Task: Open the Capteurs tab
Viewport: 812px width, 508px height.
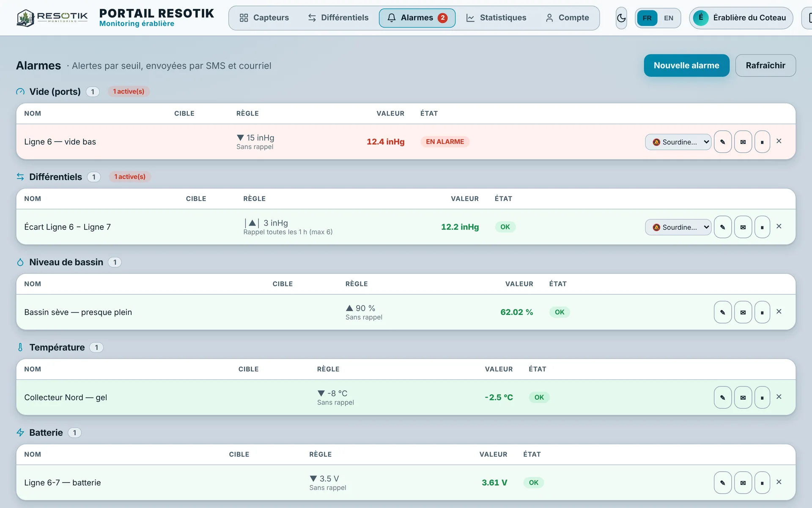Action: 264,18
